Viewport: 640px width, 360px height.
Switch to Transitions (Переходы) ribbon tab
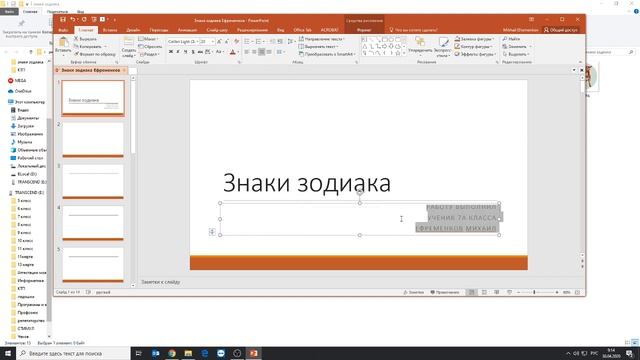158,30
